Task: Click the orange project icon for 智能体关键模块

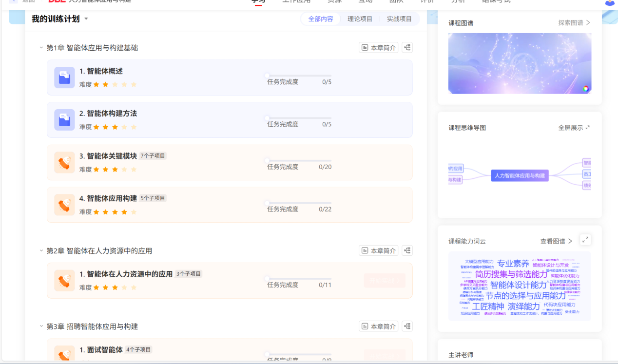Action: click(x=64, y=162)
